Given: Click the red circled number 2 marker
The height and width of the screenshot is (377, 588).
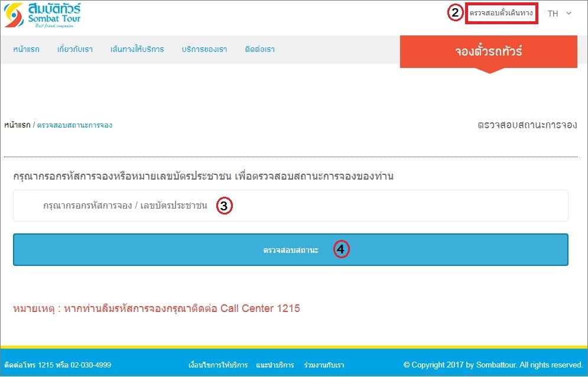Looking at the screenshot, I should tap(454, 13).
